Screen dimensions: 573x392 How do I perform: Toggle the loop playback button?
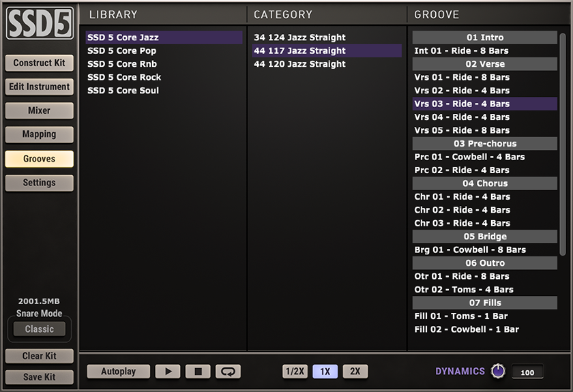228,372
